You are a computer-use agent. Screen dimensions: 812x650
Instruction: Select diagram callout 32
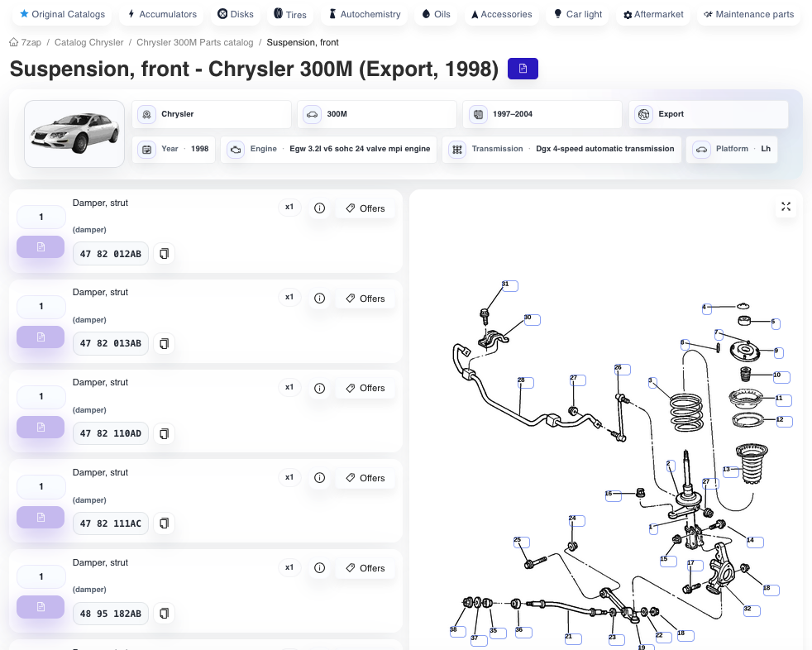pyautogui.click(x=752, y=611)
